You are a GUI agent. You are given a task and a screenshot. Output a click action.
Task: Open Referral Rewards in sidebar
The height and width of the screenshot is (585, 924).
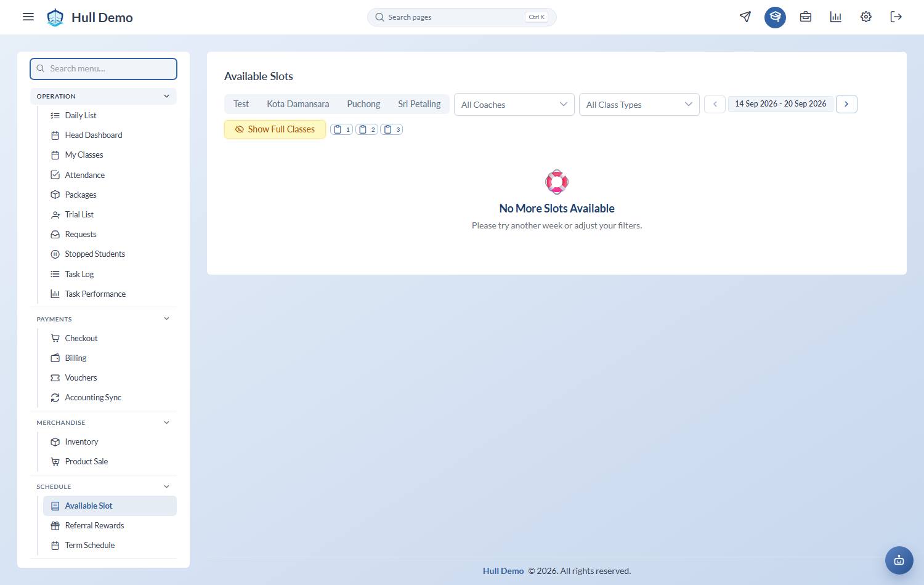[110, 525]
